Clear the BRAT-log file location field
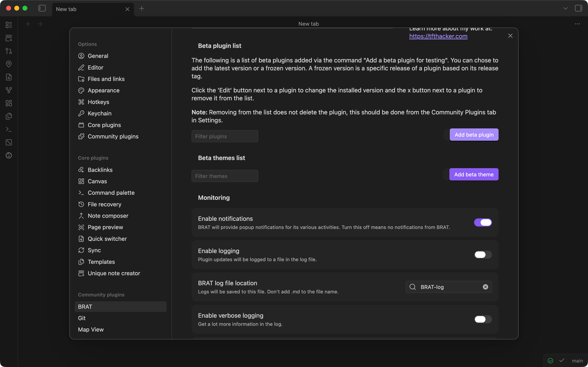 click(485, 287)
